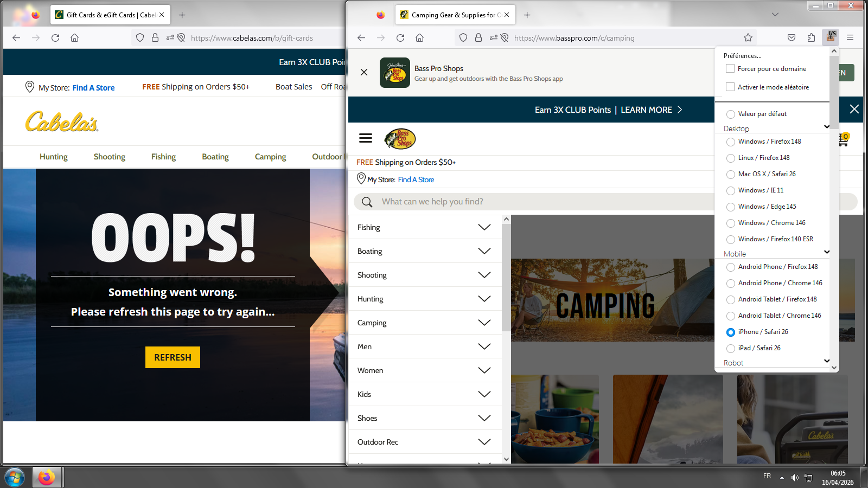Go to home page in Bass Pro window
Screen dimensions: 868x488
419,37
